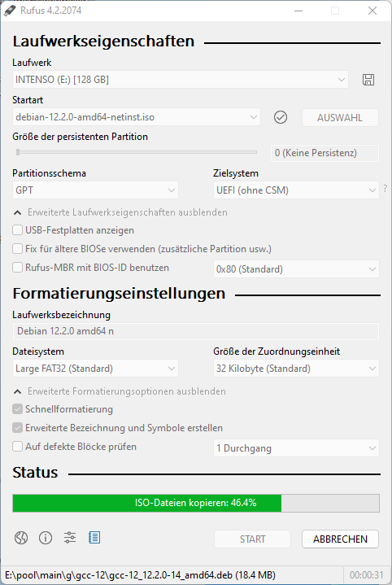Click the Zielsystem help question mark
The width and height of the screenshot is (392, 585).
(x=385, y=189)
